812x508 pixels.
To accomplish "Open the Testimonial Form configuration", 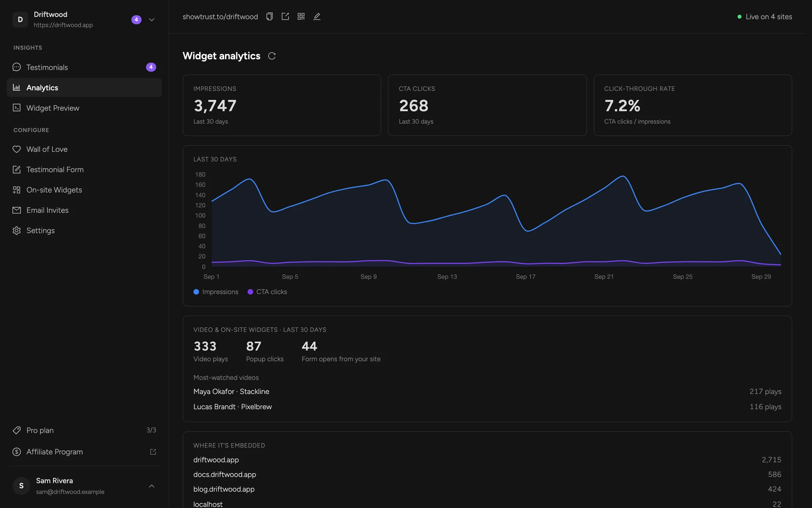I will click(84, 169).
